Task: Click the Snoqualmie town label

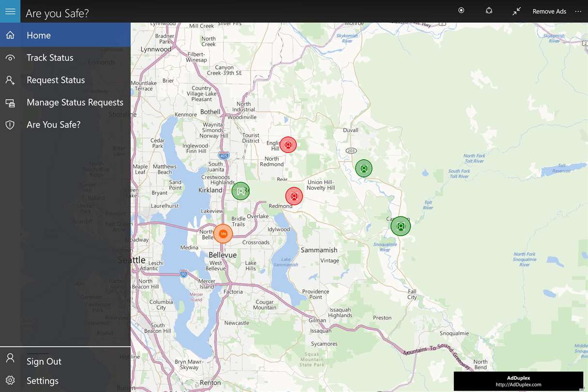Action: click(x=454, y=333)
